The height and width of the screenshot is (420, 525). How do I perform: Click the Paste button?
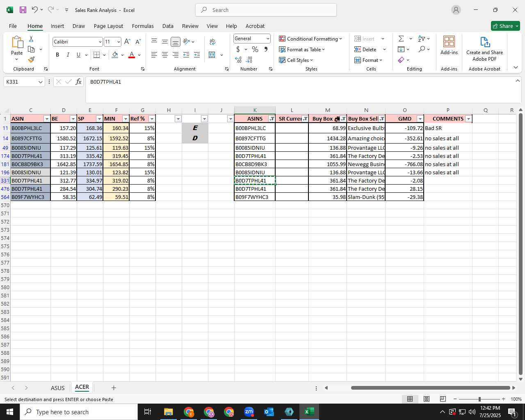17,48
